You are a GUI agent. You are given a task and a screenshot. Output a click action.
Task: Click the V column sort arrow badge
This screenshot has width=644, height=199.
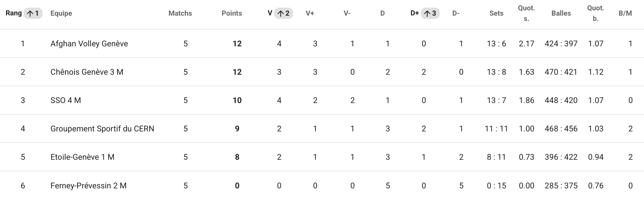[x=284, y=13]
